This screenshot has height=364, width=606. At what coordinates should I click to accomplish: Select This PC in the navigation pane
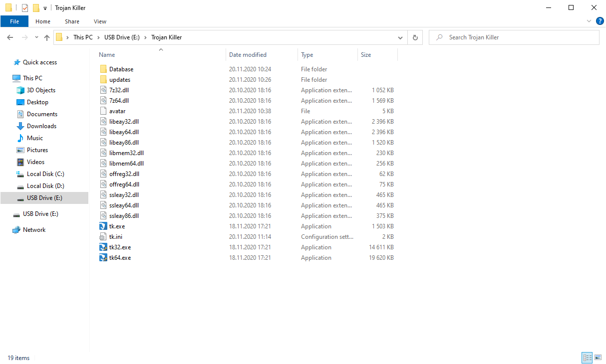pos(32,78)
